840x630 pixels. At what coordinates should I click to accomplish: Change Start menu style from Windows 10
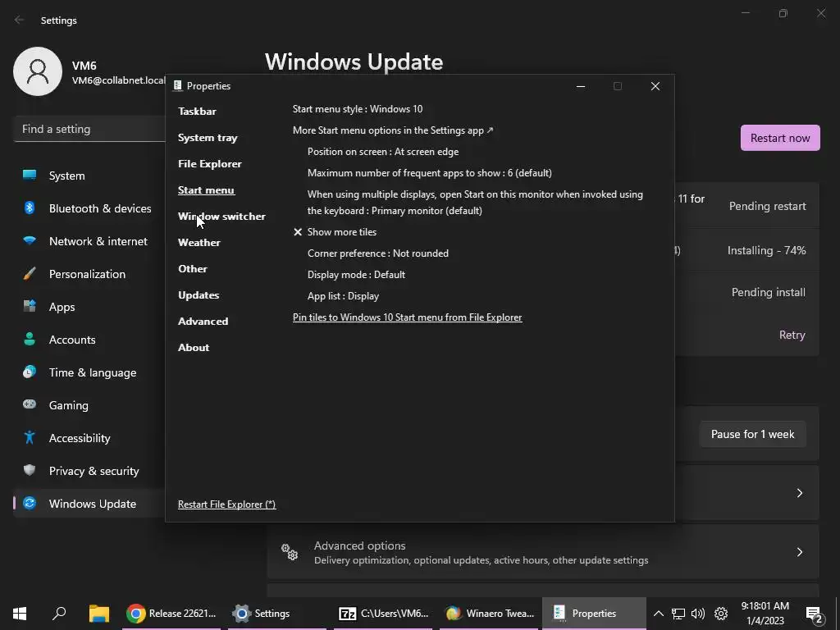click(358, 109)
